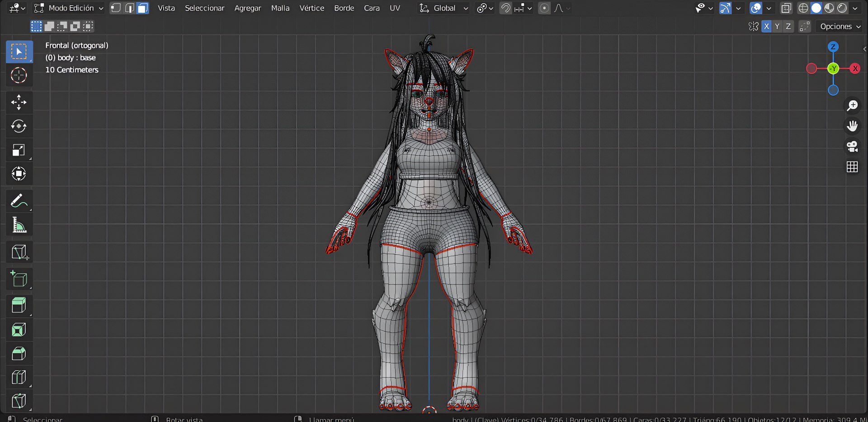
Task: Switch perspective/orthographic grid icon
Action: 852,167
